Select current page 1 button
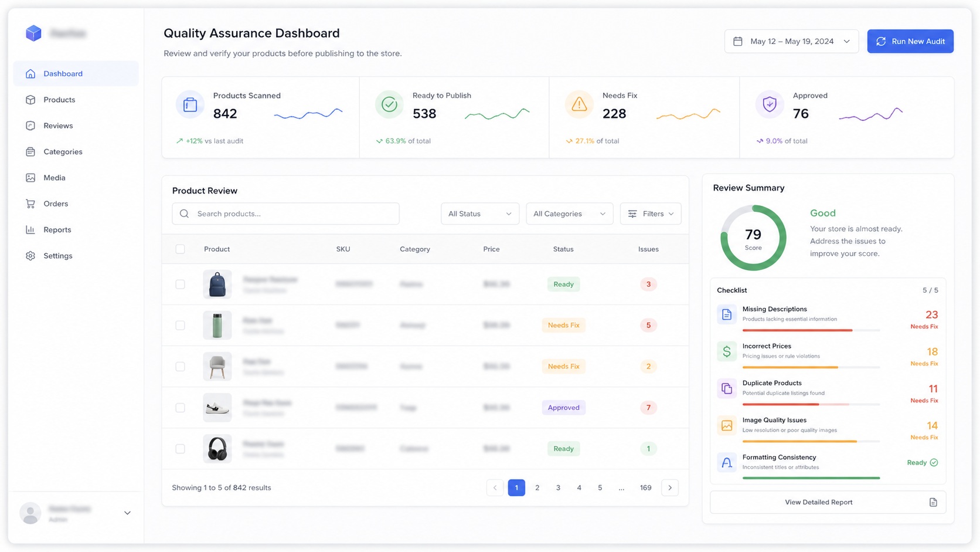 (516, 487)
